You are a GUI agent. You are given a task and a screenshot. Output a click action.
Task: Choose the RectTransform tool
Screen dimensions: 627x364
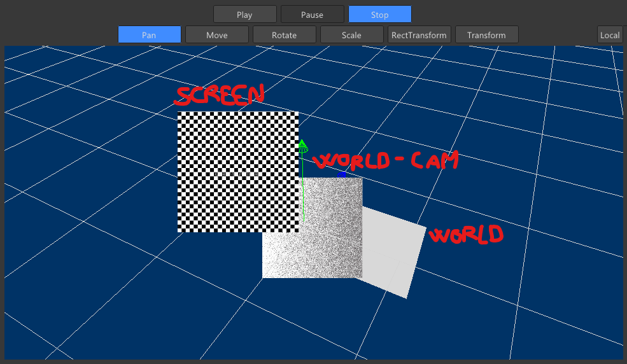pos(419,35)
